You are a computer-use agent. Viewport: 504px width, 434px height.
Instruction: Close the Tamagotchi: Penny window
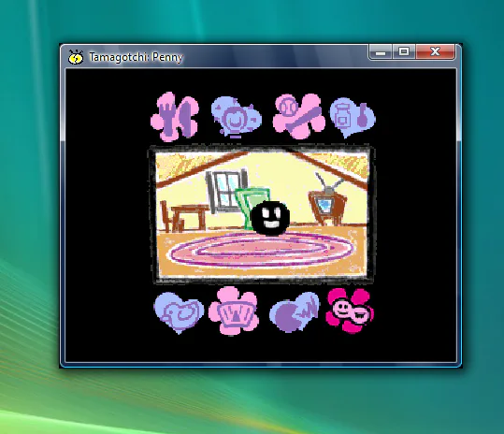tap(435, 52)
